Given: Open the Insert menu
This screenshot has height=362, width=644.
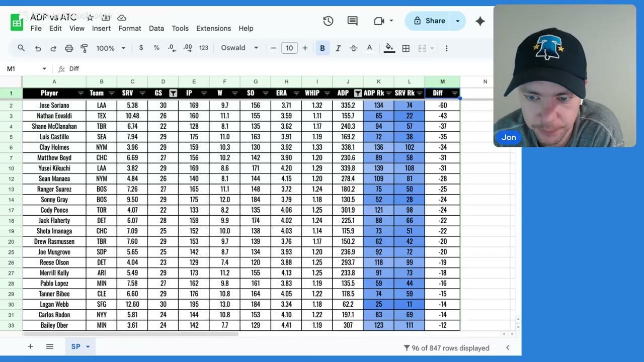Looking at the screenshot, I should pyautogui.click(x=101, y=29).
